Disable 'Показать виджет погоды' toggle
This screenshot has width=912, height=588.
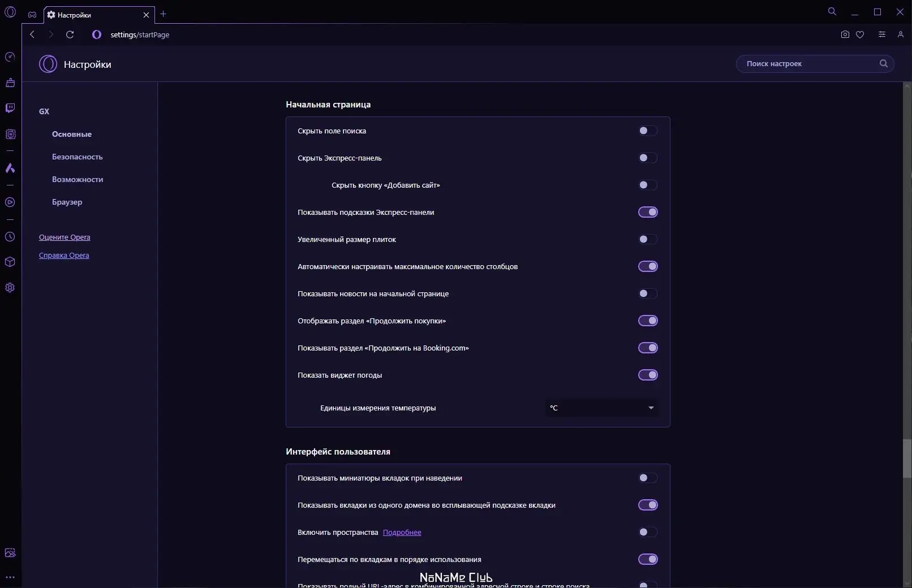(x=648, y=375)
